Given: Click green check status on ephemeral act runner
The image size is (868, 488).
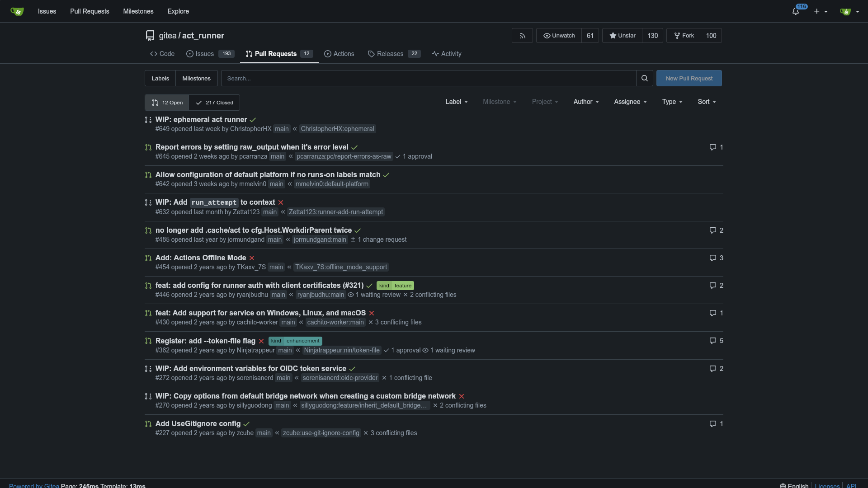Looking at the screenshot, I should pyautogui.click(x=253, y=120).
